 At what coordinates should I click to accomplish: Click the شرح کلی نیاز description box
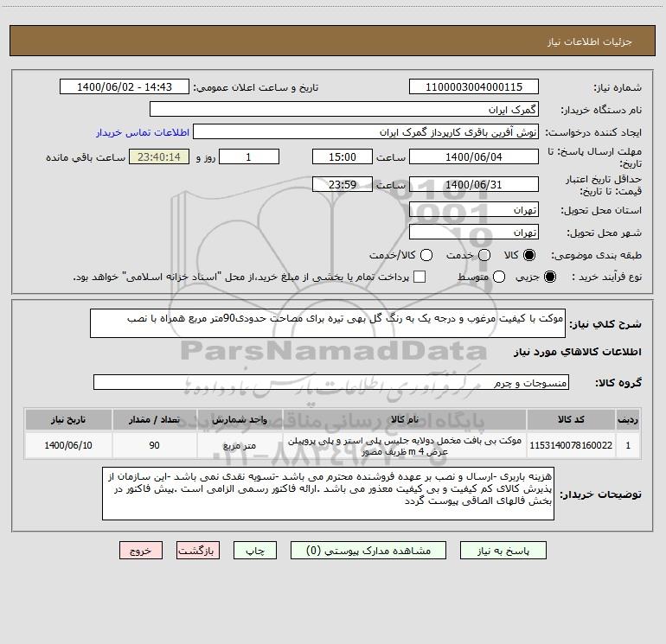pos(328,323)
